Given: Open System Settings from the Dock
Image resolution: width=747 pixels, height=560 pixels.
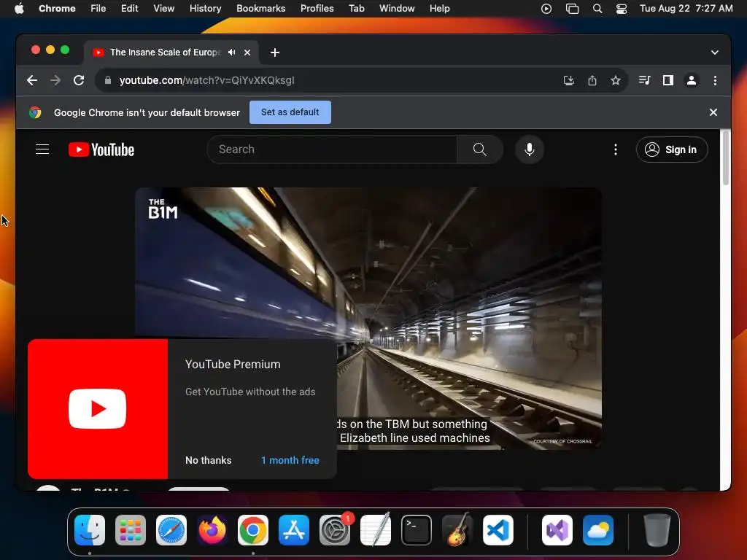Looking at the screenshot, I should (335, 530).
